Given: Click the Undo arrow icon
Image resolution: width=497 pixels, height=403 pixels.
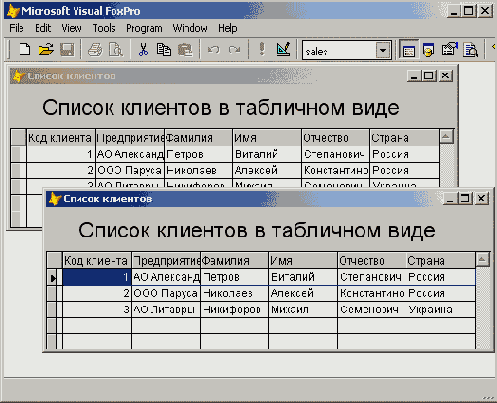Looking at the screenshot, I should (x=213, y=50).
